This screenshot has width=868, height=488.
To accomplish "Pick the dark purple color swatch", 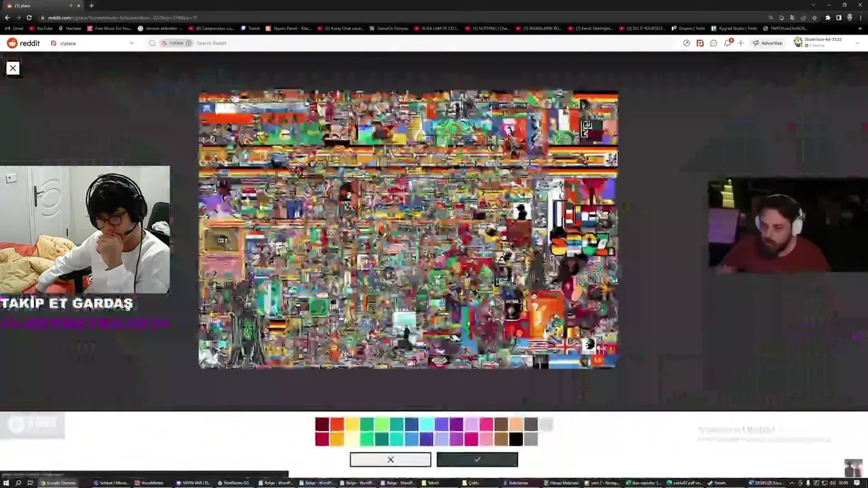I will 456,424.
